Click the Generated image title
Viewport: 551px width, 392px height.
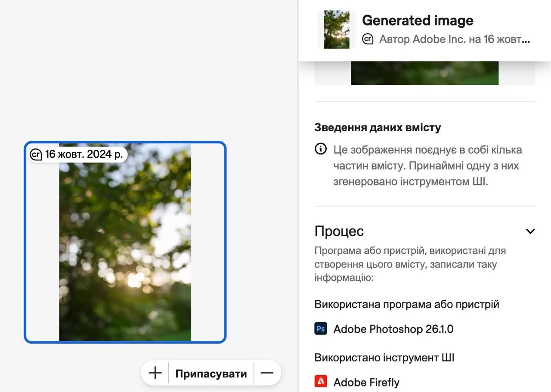[418, 20]
